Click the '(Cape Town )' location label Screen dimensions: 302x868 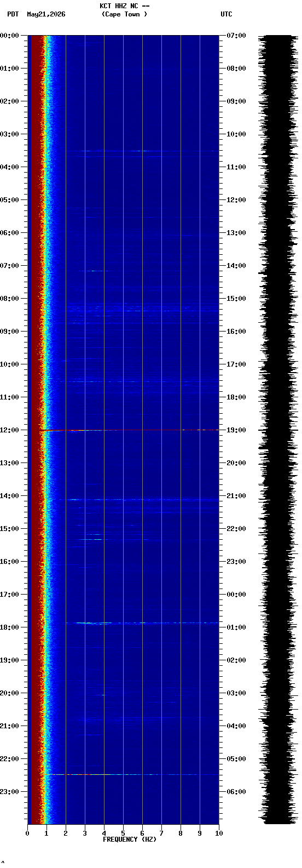pyautogui.click(x=124, y=14)
